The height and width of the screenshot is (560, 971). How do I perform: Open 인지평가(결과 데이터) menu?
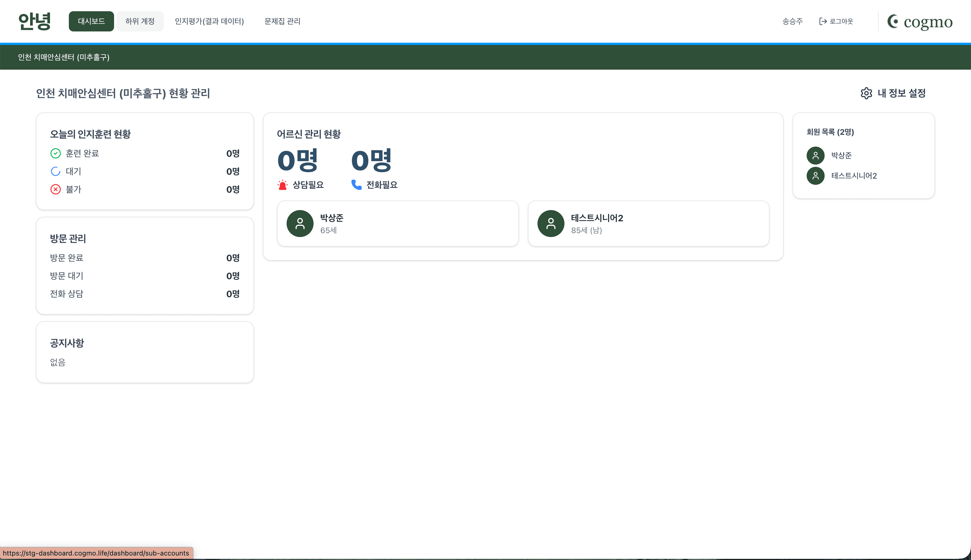pos(209,21)
